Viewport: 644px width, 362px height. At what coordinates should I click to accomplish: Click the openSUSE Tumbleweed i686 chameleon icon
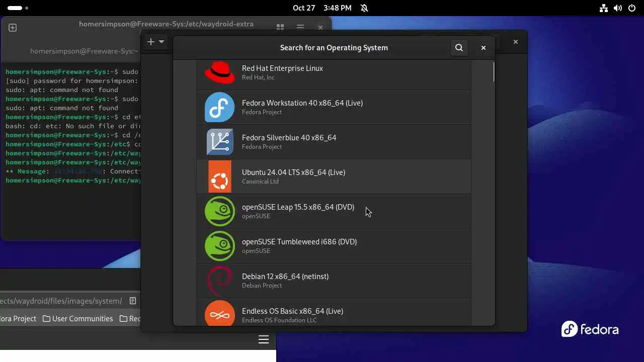click(x=220, y=246)
